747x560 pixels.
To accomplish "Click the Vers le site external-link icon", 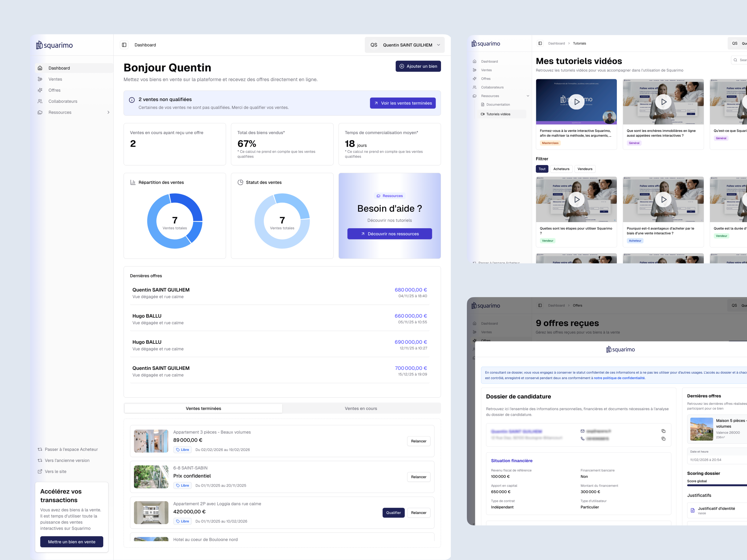I will click(x=40, y=471).
